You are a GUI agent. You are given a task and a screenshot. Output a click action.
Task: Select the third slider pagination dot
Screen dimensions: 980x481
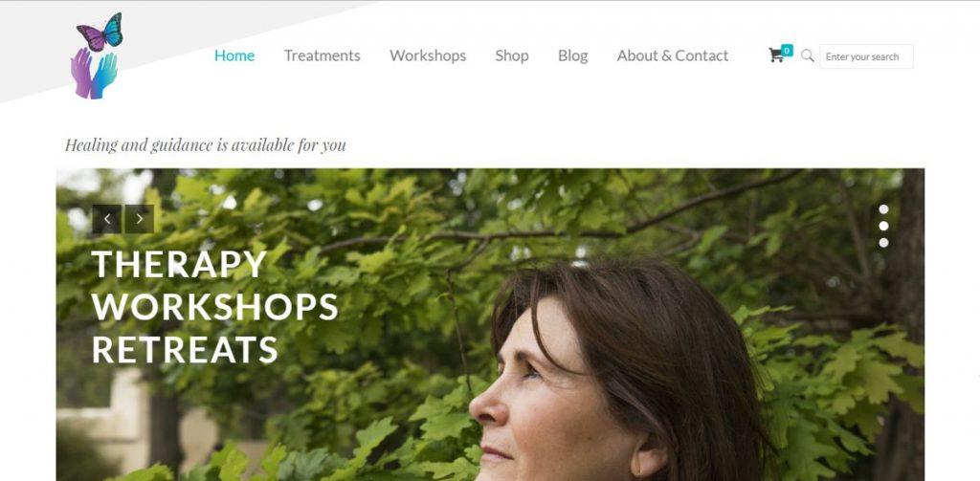pyautogui.click(x=883, y=242)
